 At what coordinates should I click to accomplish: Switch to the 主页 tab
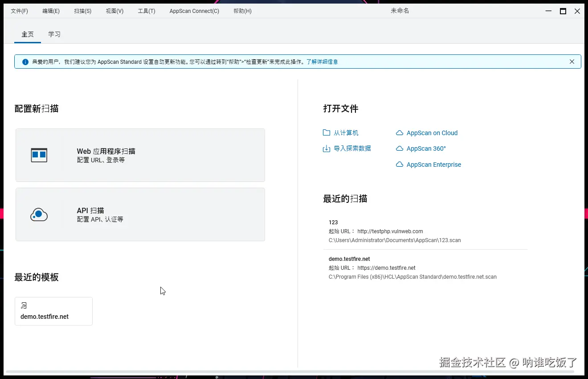28,34
